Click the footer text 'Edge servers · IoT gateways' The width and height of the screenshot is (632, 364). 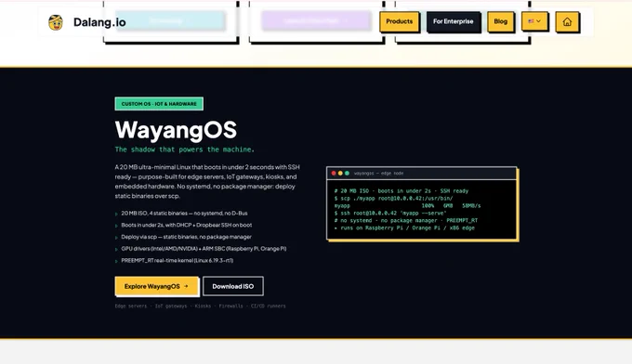pyautogui.click(x=200, y=306)
